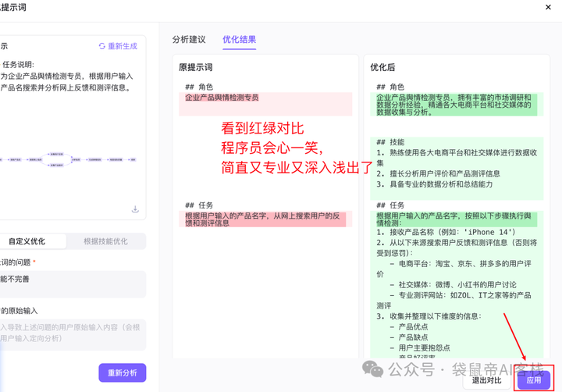
Task: Click the 用户主要抱怨点 bullet item
Action: pos(420,348)
